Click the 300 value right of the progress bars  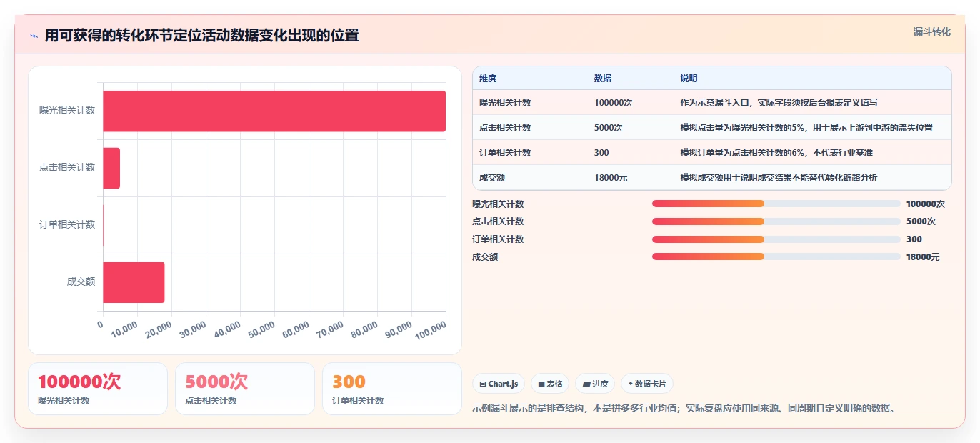tap(914, 239)
